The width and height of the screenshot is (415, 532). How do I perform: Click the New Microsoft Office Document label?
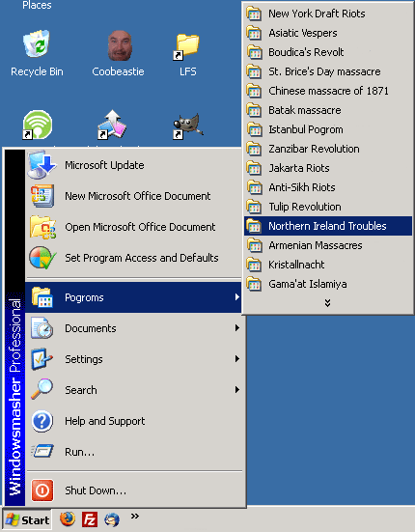(x=138, y=196)
